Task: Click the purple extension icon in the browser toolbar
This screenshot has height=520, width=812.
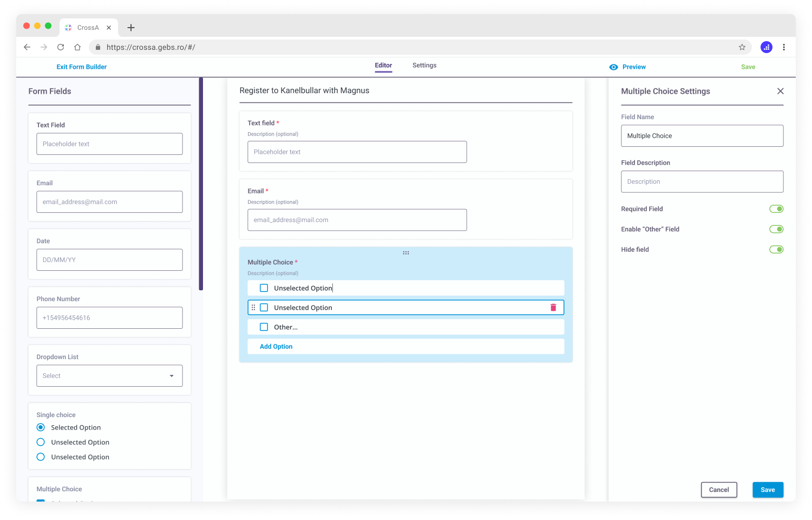Action: point(767,47)
